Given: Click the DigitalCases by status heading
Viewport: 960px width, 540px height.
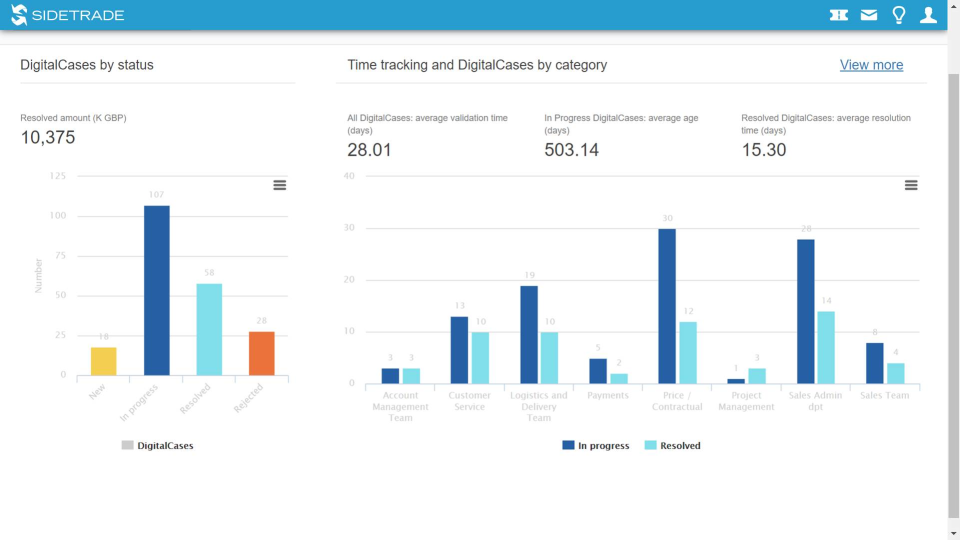Looking at the screenshot, I should click(87, 65).
